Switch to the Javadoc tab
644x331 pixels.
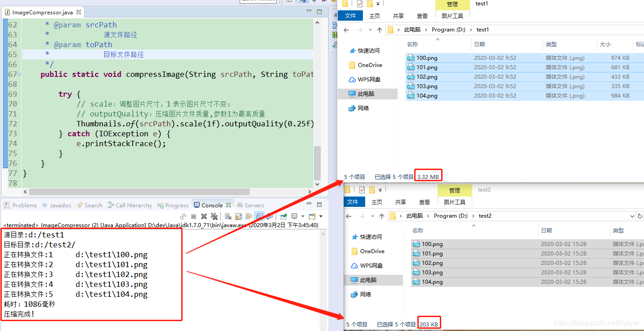(57, 205)
